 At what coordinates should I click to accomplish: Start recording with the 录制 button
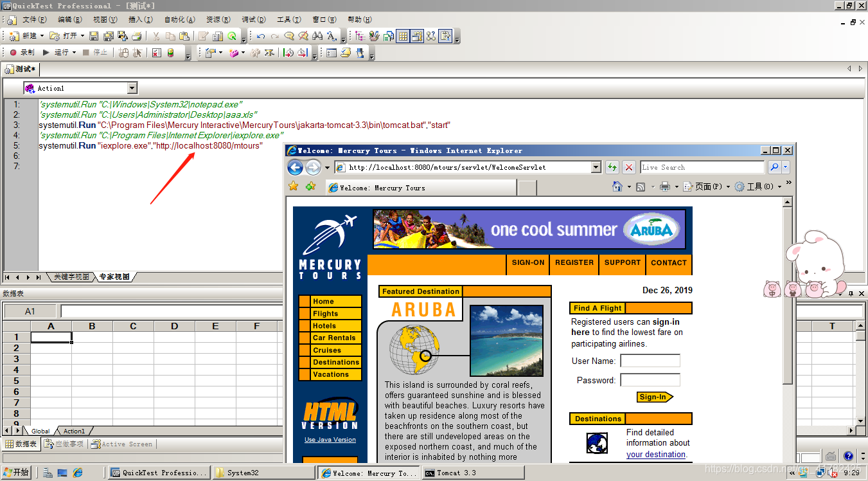pyautogui.click(x=22, y=53)
